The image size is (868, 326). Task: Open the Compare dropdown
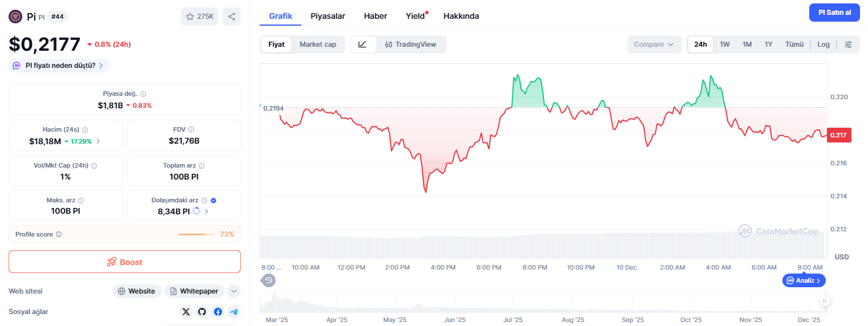click(x=654, y=44)
